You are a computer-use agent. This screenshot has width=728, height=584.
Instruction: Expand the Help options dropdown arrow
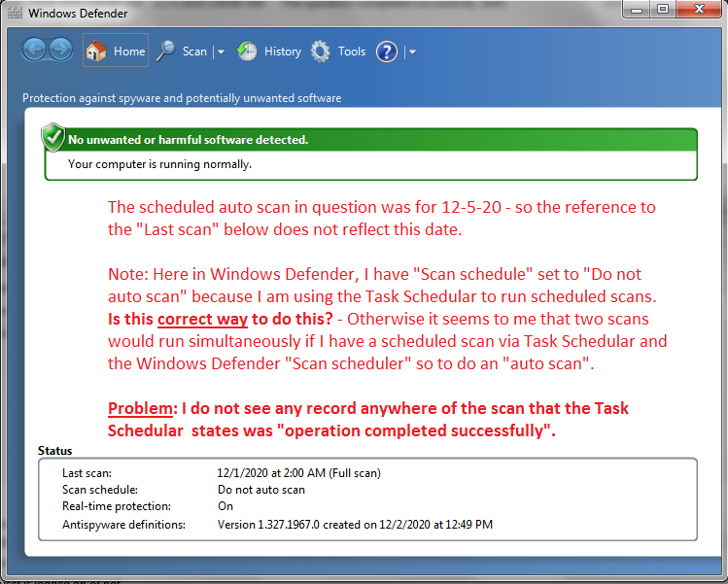[412, 52]
